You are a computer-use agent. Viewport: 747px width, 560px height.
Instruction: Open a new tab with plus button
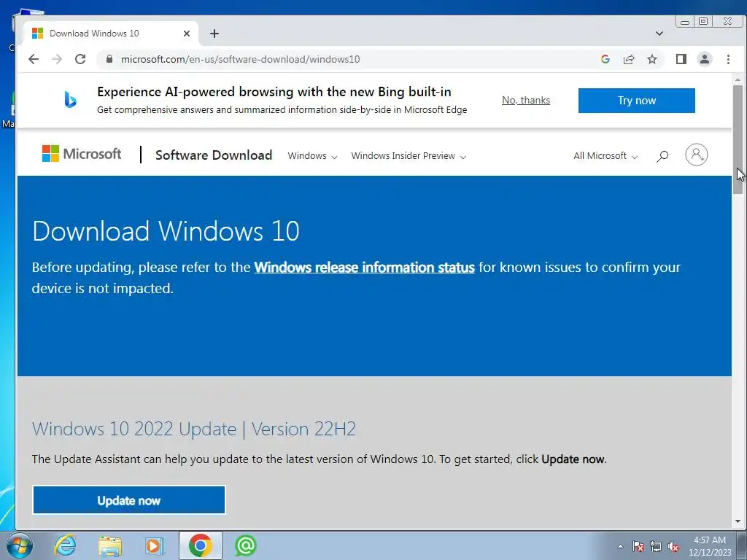point(214,34)
